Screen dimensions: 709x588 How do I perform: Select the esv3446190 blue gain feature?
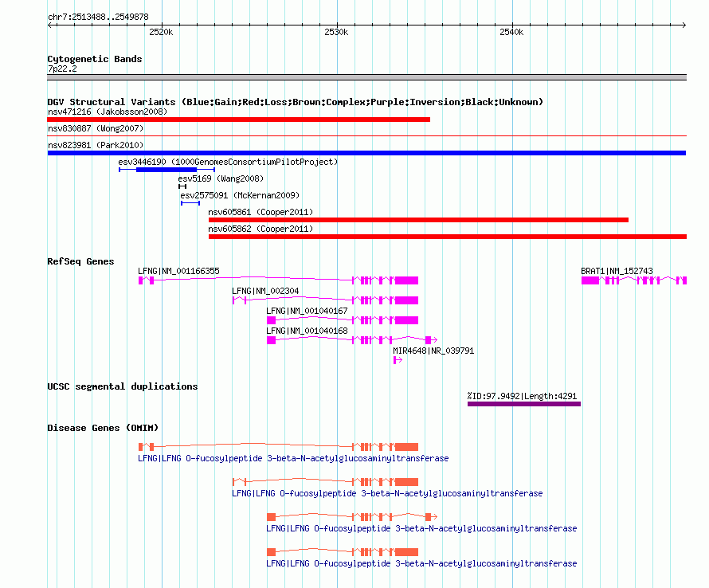[166, 170]
